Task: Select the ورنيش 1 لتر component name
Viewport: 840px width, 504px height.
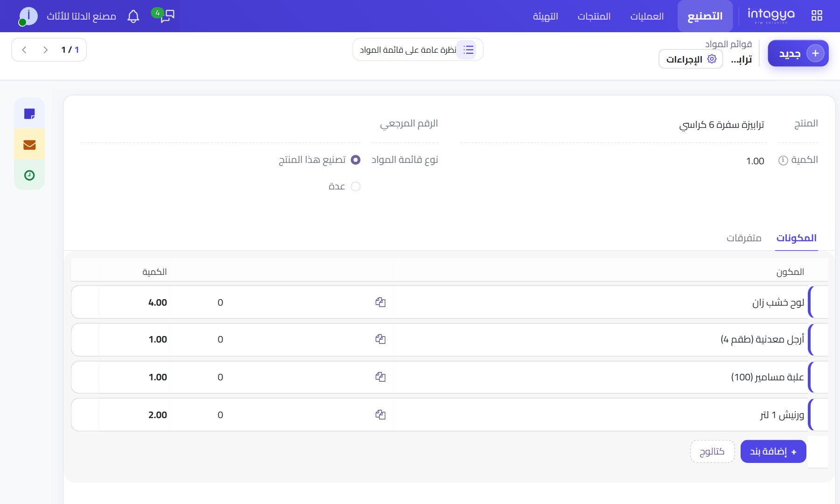Action: tap(782, 415)
